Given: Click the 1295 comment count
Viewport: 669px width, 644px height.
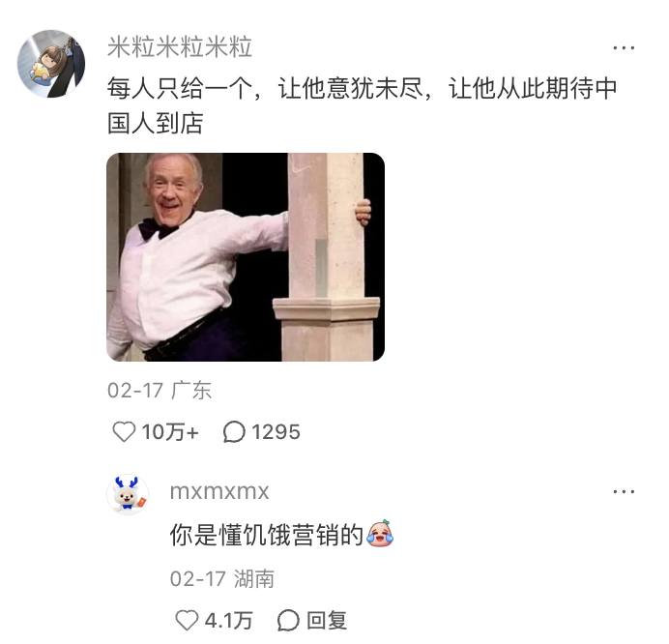Looking at the screenshot, I should click(x=276, y=431).
